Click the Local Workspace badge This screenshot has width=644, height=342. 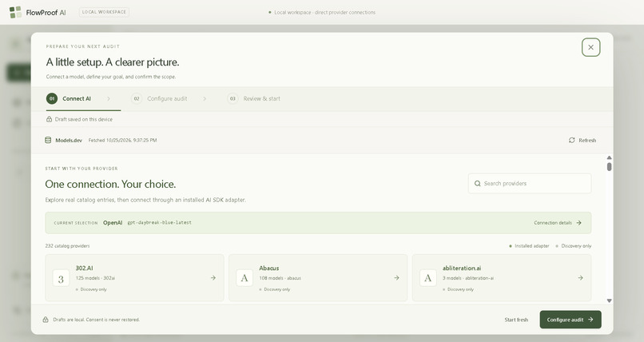point(104,12)
